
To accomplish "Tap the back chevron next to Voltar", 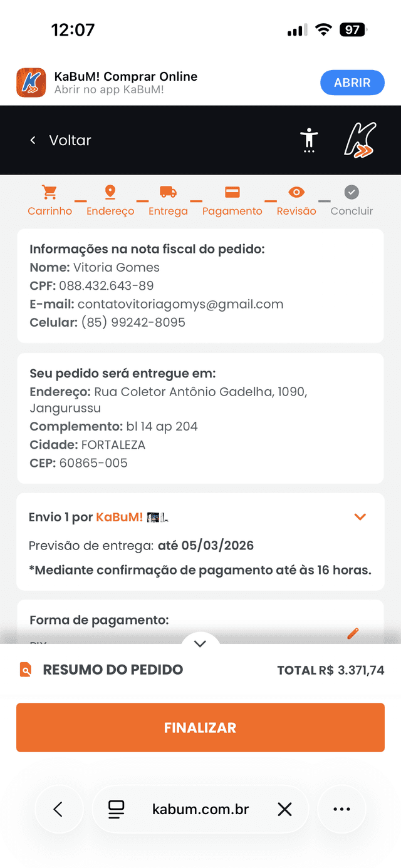I will [33, 140].
